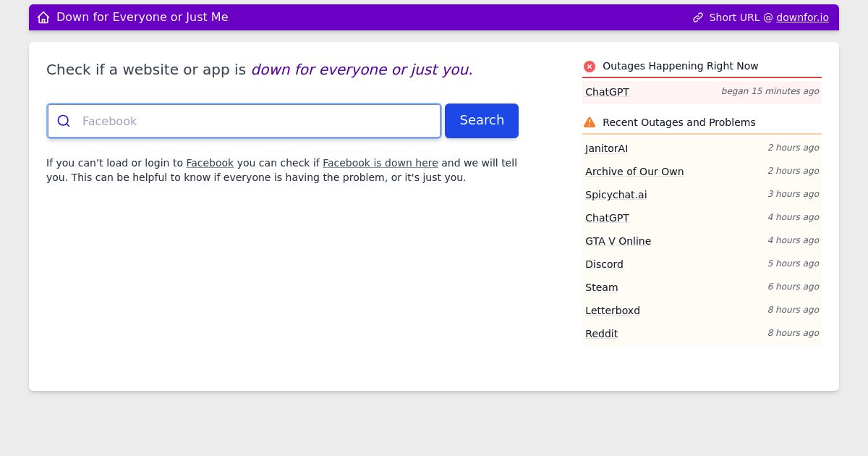Open Down for Everyone or Just Me title link

click(x=142, y=17)
